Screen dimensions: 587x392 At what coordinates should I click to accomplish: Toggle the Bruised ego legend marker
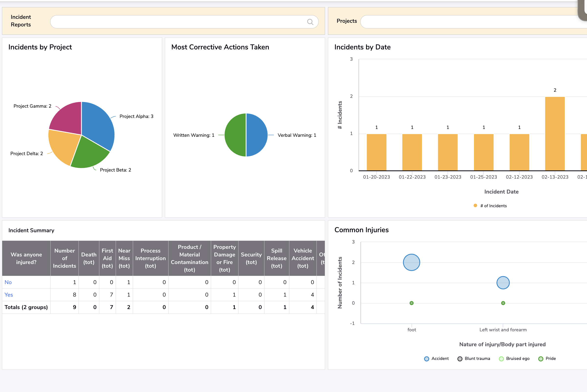pos(501,358)
